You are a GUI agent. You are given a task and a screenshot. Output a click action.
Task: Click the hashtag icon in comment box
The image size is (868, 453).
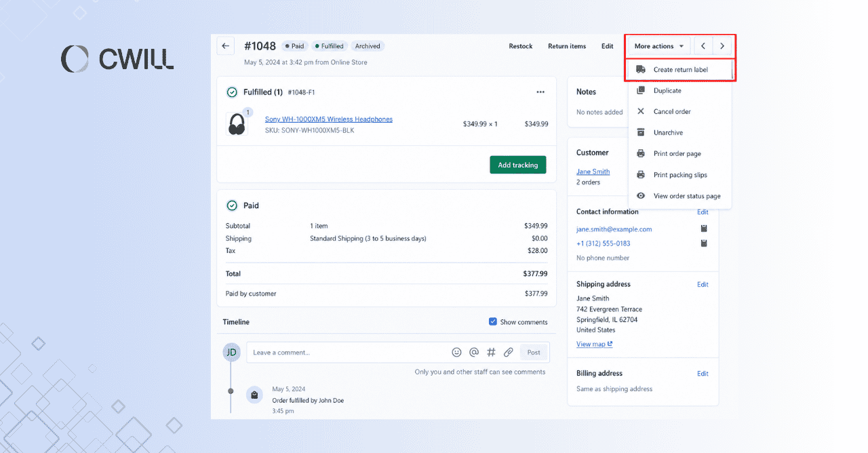(x=492, y=353)
